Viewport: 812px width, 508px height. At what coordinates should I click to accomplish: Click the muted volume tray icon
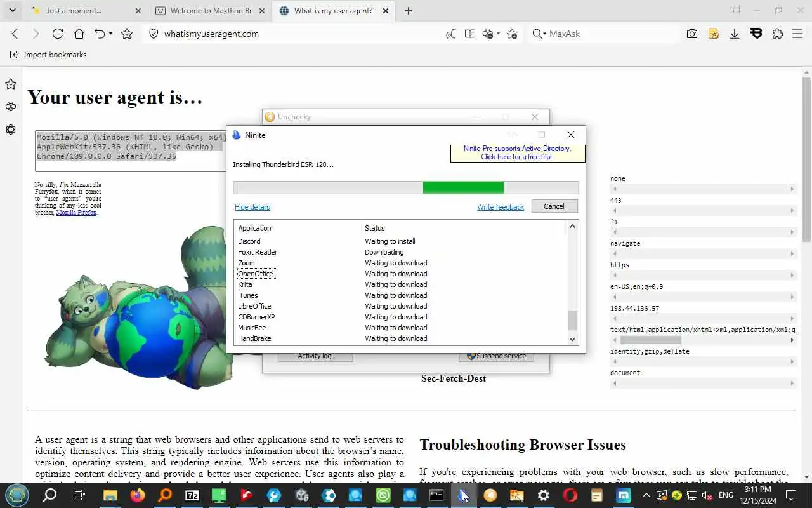(707, 495)
